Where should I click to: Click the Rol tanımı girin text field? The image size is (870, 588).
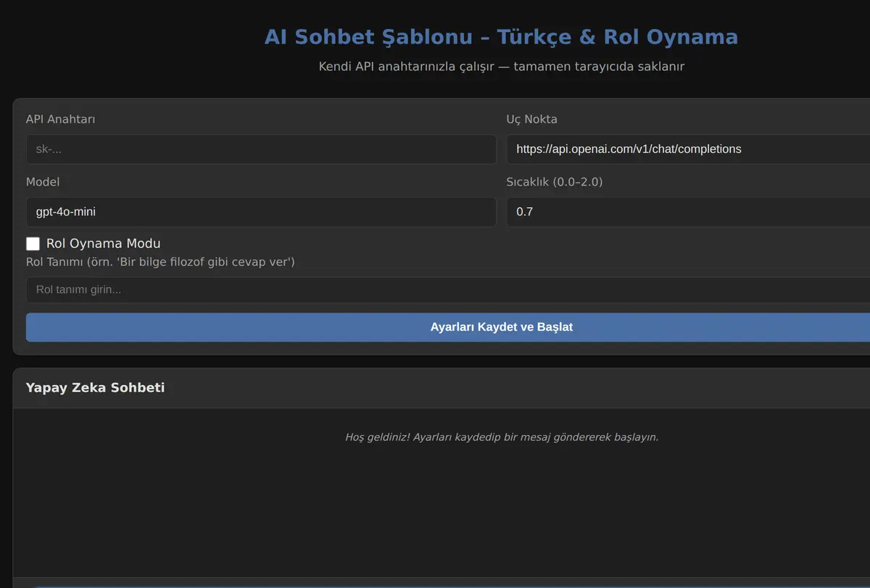click(x=448, y=289)
